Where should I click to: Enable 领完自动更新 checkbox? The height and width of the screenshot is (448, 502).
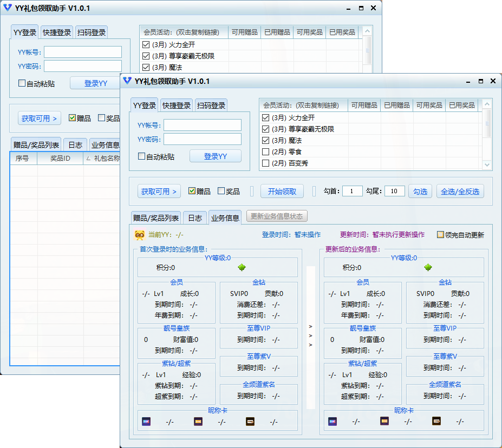tap(440, 235)
